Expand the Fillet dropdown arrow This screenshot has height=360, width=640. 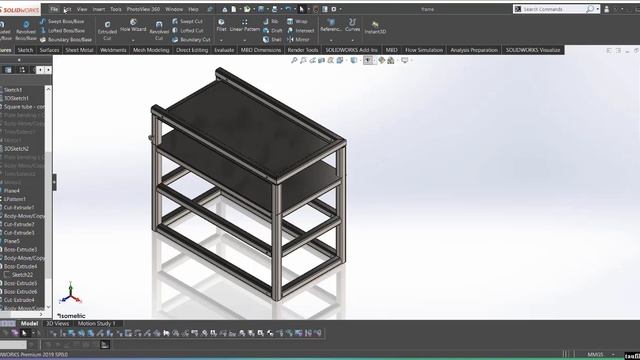[x=221, y=40]
